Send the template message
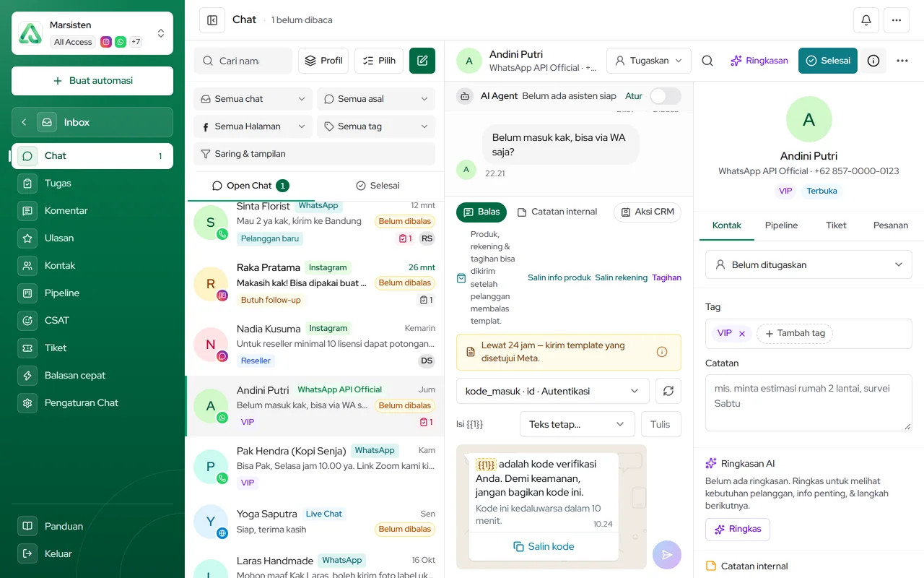The image size is (924, 578). 666,555
